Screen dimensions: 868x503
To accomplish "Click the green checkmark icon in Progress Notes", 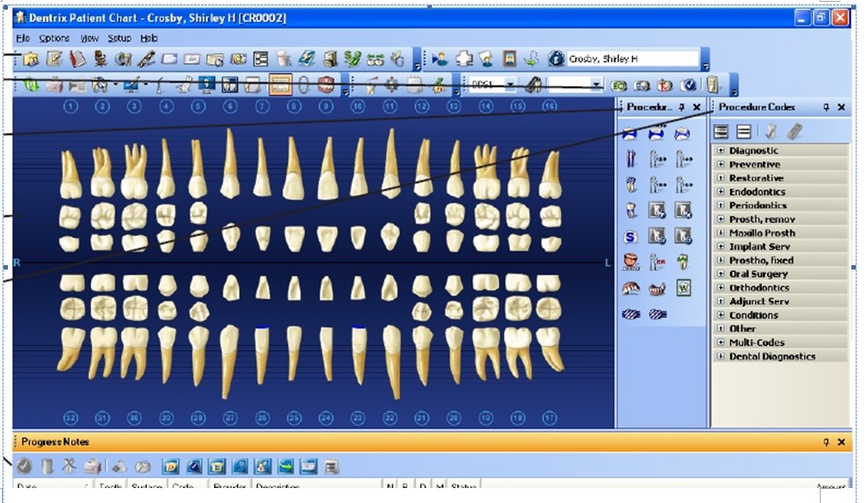I will point(24,466).
